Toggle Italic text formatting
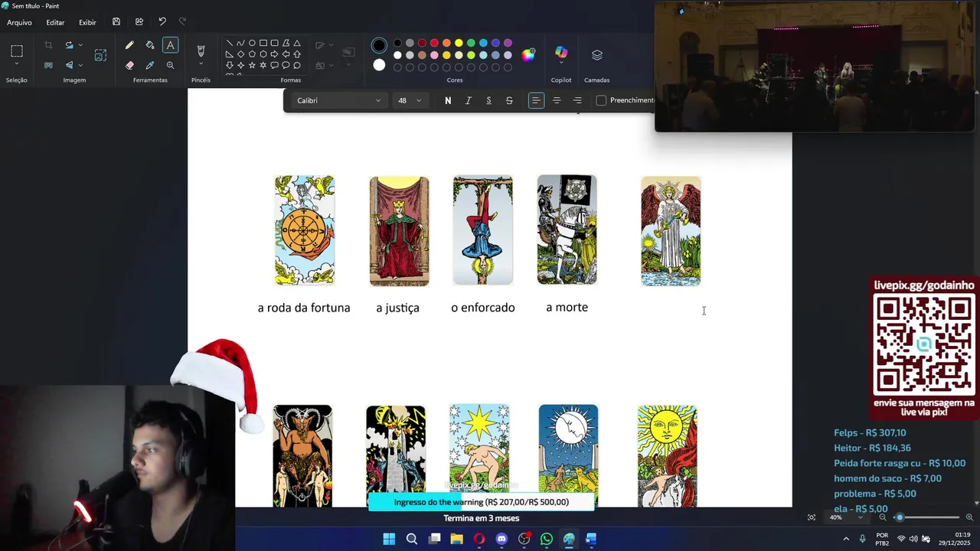The image size is (980, 551). click(x=469, y=100)
